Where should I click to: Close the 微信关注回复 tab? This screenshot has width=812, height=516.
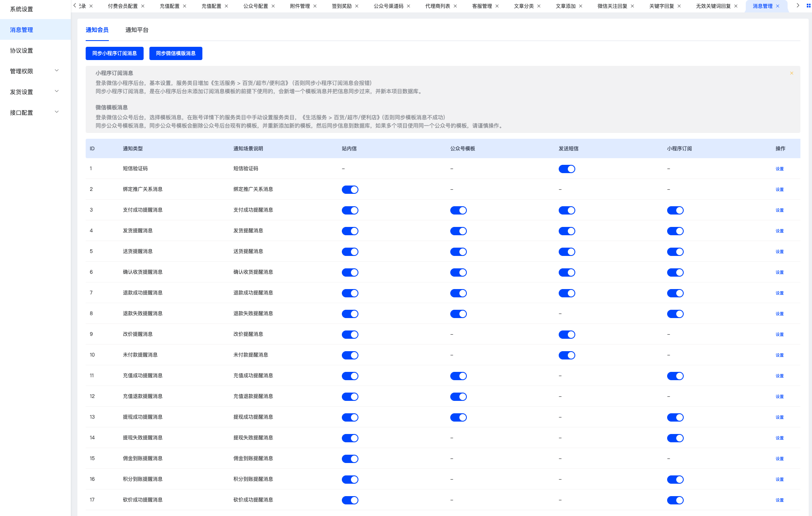(632, 6)
